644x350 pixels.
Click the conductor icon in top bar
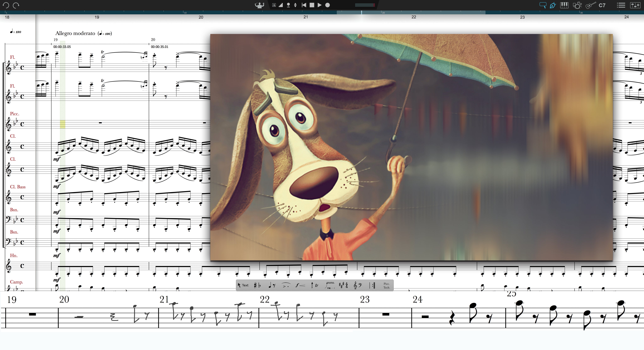[x=259, y=5]
